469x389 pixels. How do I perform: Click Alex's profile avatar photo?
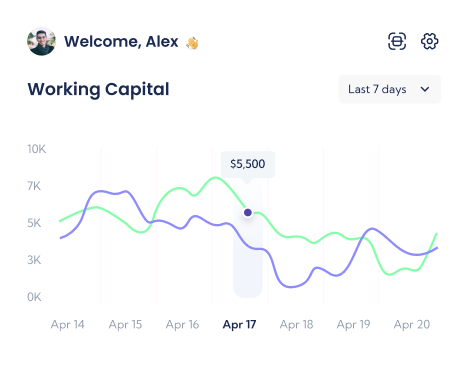(41, 41)
